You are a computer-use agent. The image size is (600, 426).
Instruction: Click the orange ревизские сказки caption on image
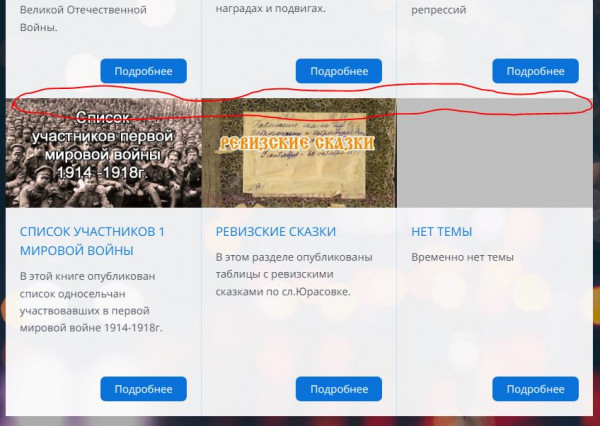click(297, 143)
